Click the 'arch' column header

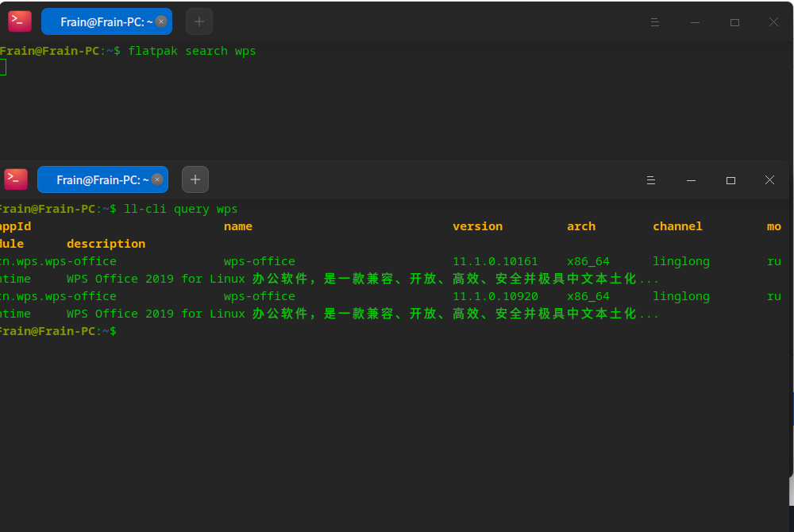(581, 226)
